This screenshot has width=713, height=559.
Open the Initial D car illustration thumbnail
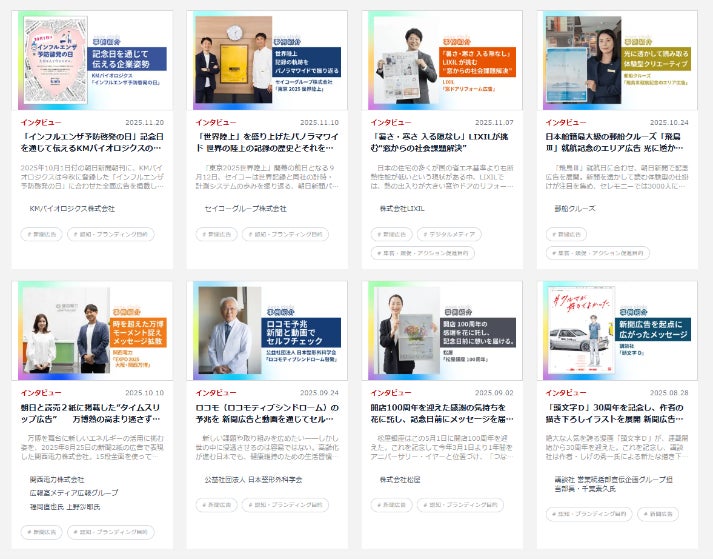(617, 331)
